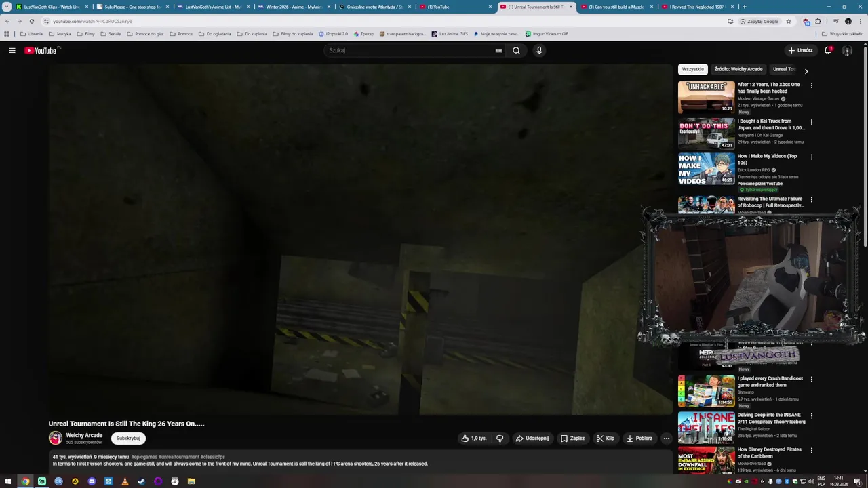This screenshot has height=488, width=868.
Task: Open the Welchy Arcade channel name link
Action: (x=84, y=435)
